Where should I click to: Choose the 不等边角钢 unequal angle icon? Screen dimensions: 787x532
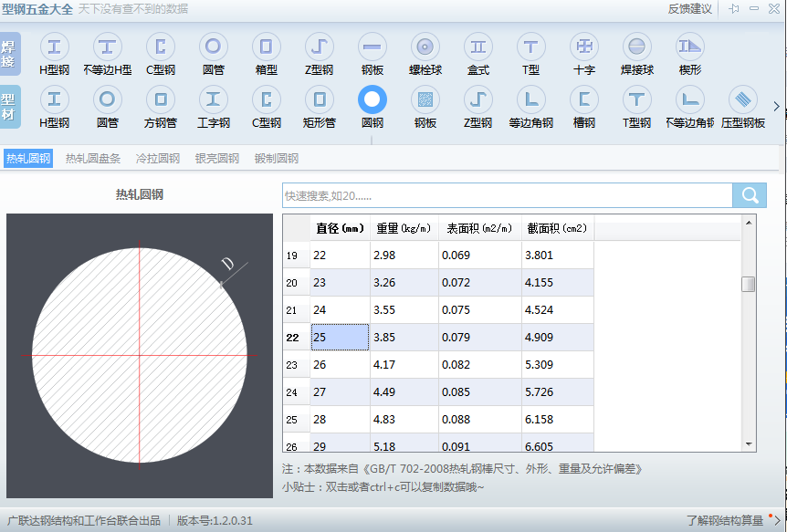690,99
